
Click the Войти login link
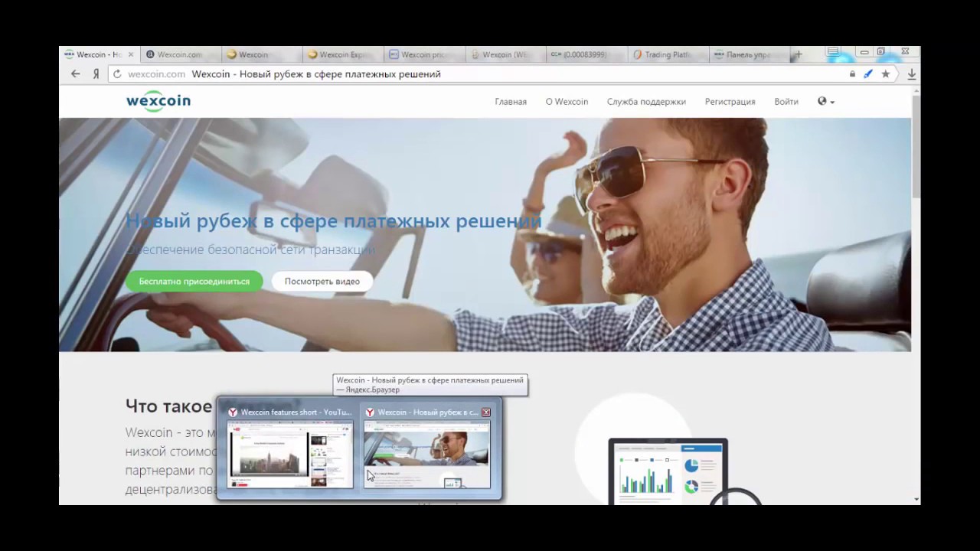pyautogui.click(x=786, y=102)
